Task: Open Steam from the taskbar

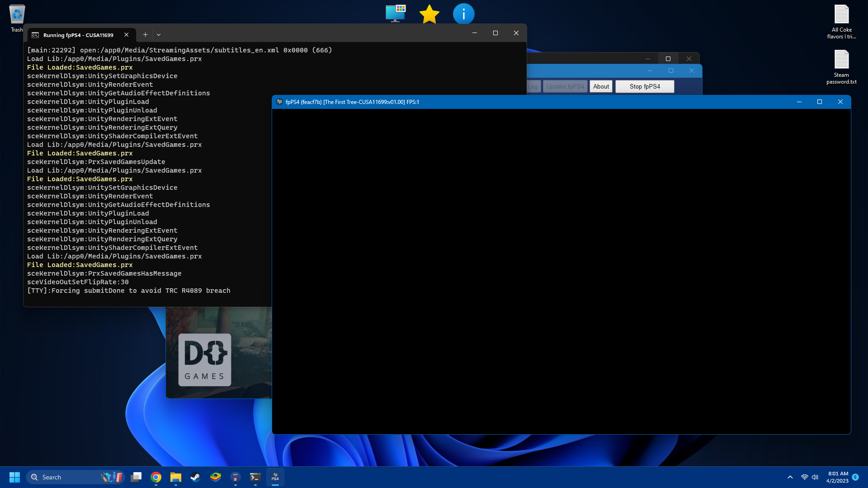Action: coord(195,477)
